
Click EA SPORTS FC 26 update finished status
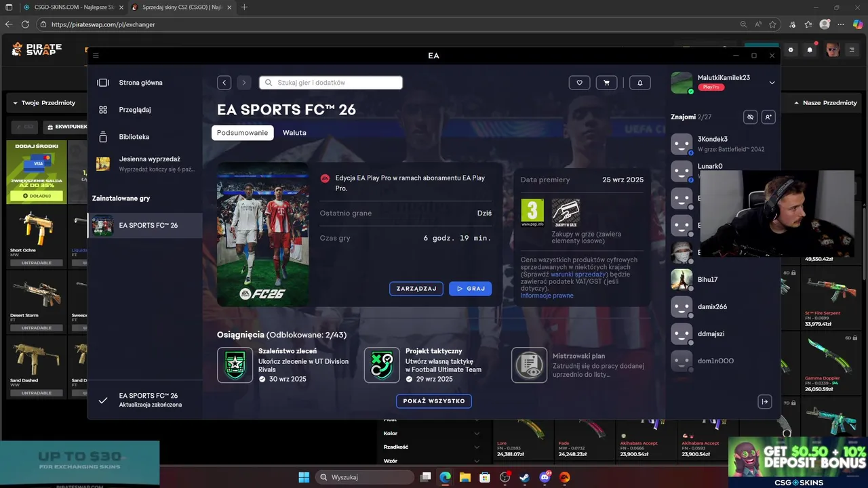tap(145, 400)
